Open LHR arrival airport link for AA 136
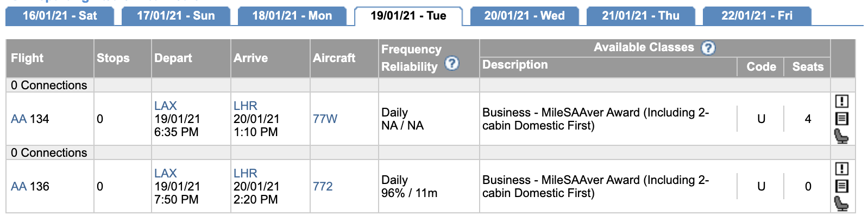Image resolution: width=868 pixels, height=221 pixels. (x=246, y=173)
